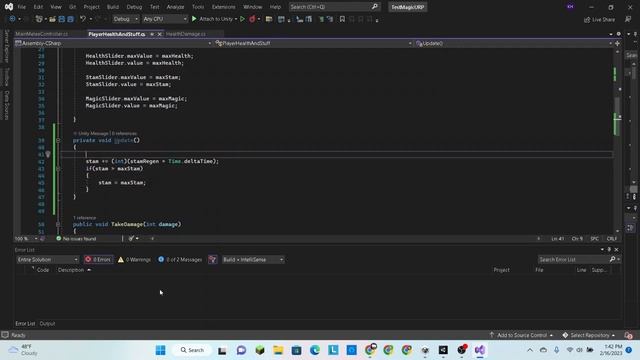Open the Build menu

[113, 7]
